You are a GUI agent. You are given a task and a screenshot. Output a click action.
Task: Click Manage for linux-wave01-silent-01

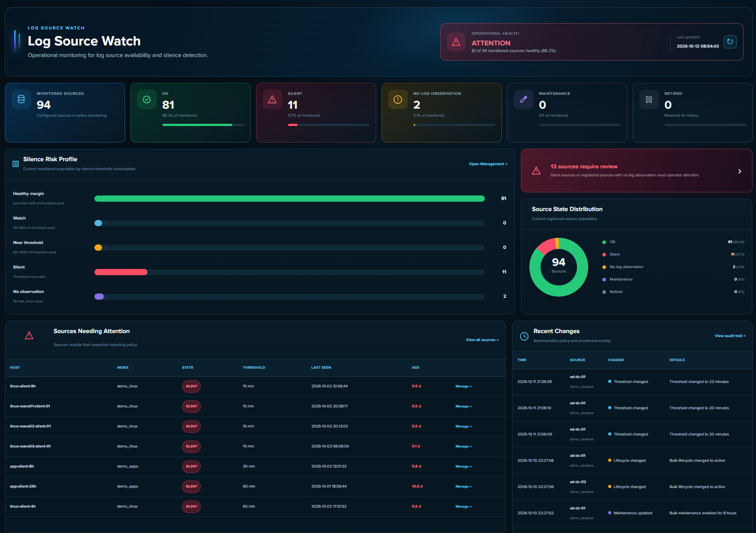coord(463,407)
